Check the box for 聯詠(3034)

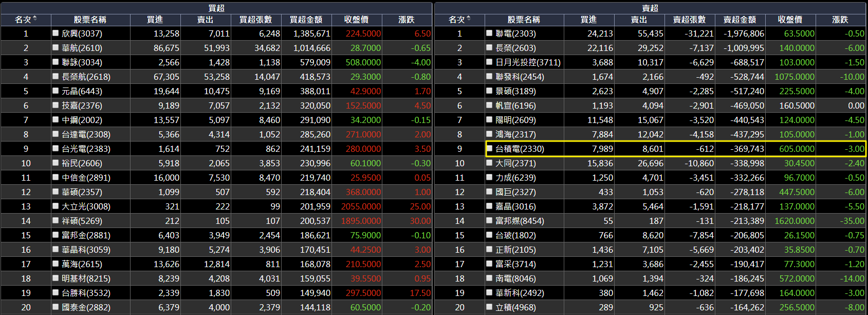click(56, 62)
